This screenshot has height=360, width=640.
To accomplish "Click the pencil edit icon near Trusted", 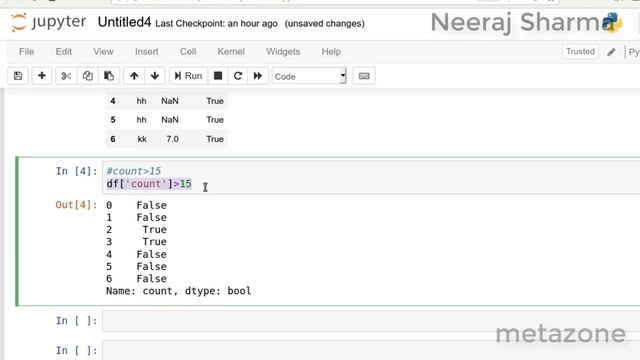I will coord(611,52).
